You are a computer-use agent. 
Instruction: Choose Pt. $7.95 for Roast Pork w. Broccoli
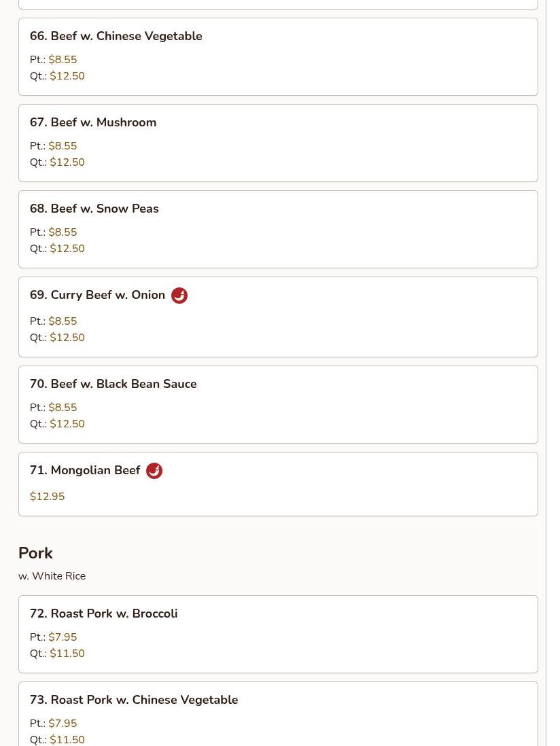(53, 637)
